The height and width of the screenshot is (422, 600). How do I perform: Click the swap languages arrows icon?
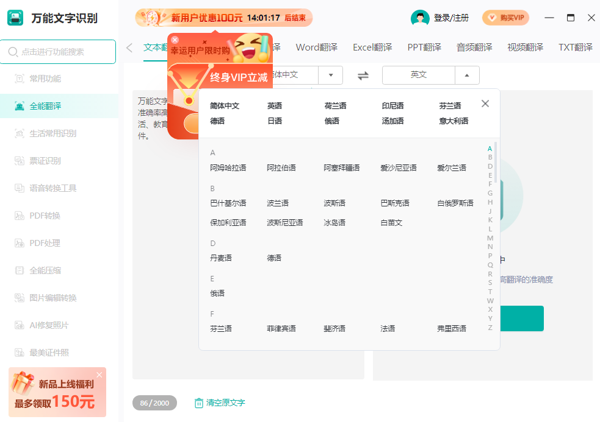point(362,75)
